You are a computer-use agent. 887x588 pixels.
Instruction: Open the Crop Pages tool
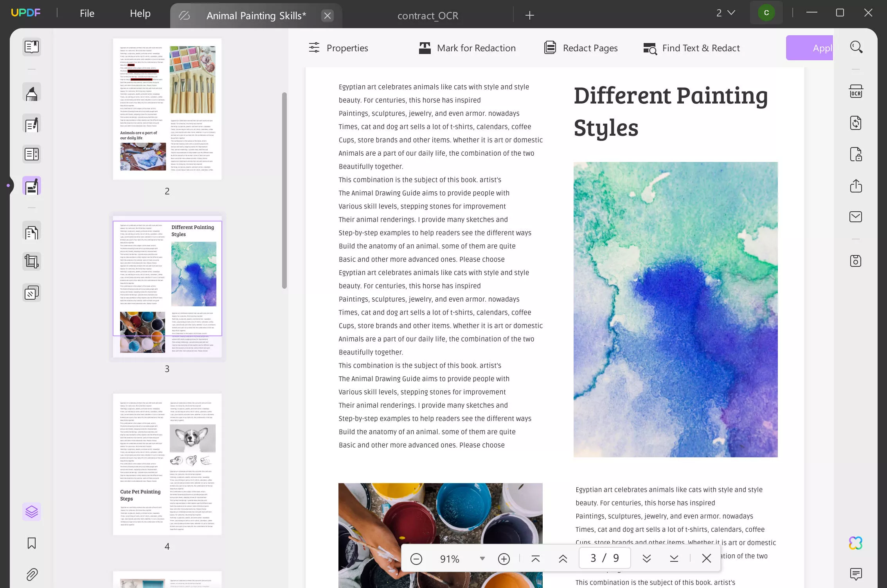pyautogui.click(x=32, y=261)
